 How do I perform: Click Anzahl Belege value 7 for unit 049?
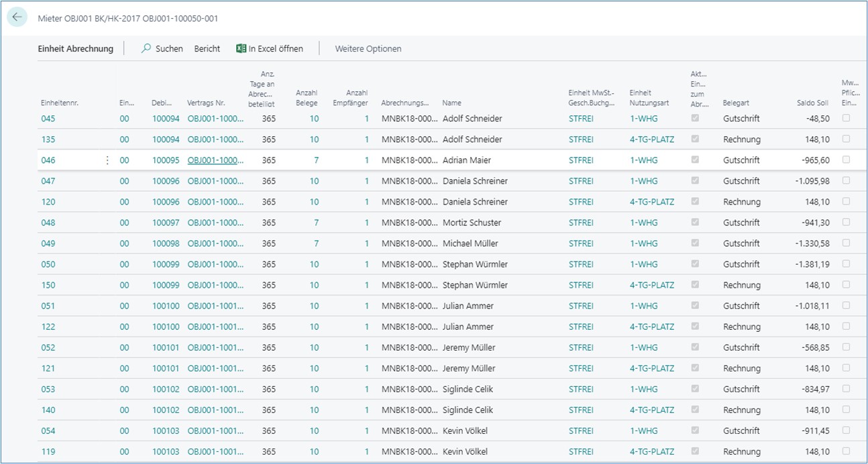click(316, 243)
